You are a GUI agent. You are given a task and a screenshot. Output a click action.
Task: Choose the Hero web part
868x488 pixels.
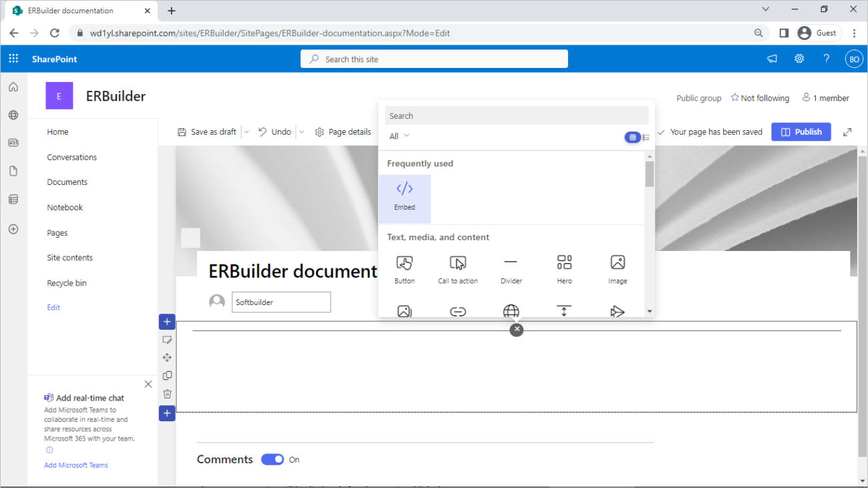click(564, 269)
